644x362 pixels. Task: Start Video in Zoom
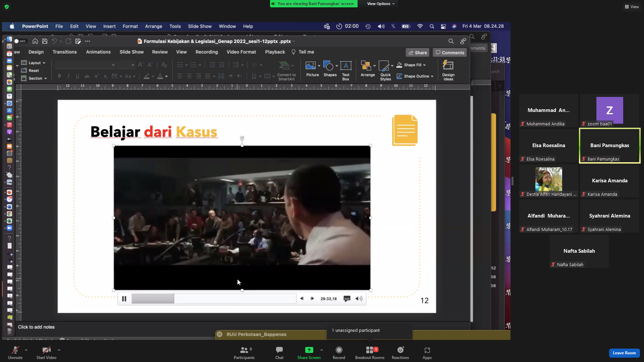coord(46,353)
